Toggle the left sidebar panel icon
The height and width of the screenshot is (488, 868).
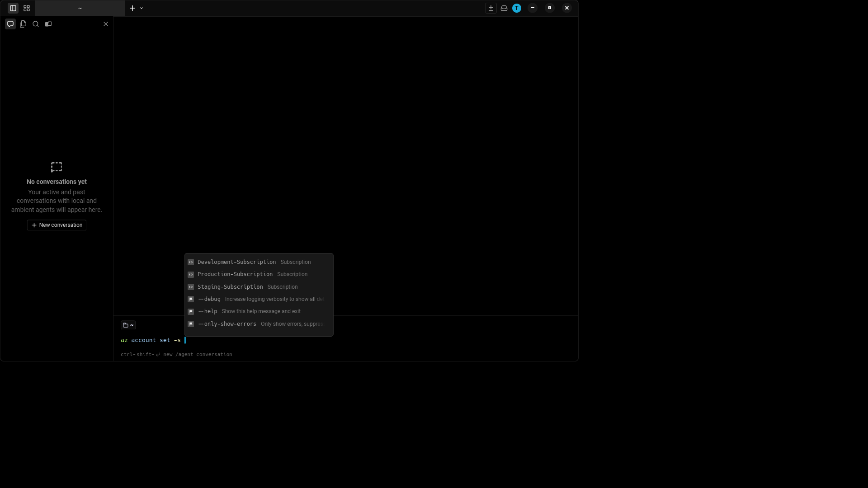pyautogui.click(x=13, y=8)
